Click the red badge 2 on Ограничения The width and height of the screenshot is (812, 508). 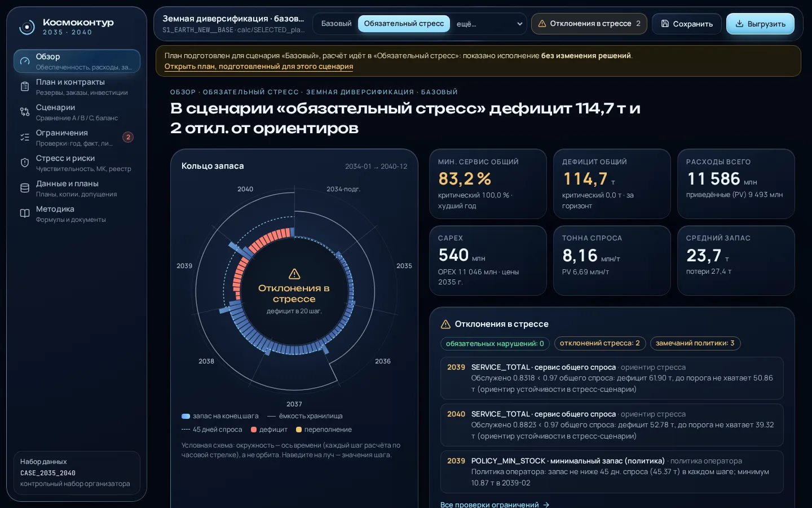coord(128,137)
